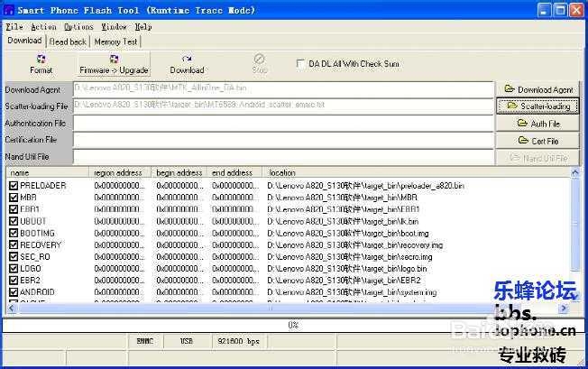Image resolution: width=588 pixels, height=369 pixels.
Task: Click the Authentication File input field
Action: click(283, 123)
